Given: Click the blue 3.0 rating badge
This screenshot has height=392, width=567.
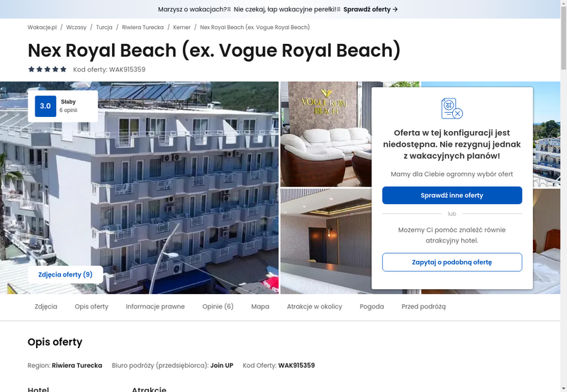Looking at the screenshot, I should 45,106.
